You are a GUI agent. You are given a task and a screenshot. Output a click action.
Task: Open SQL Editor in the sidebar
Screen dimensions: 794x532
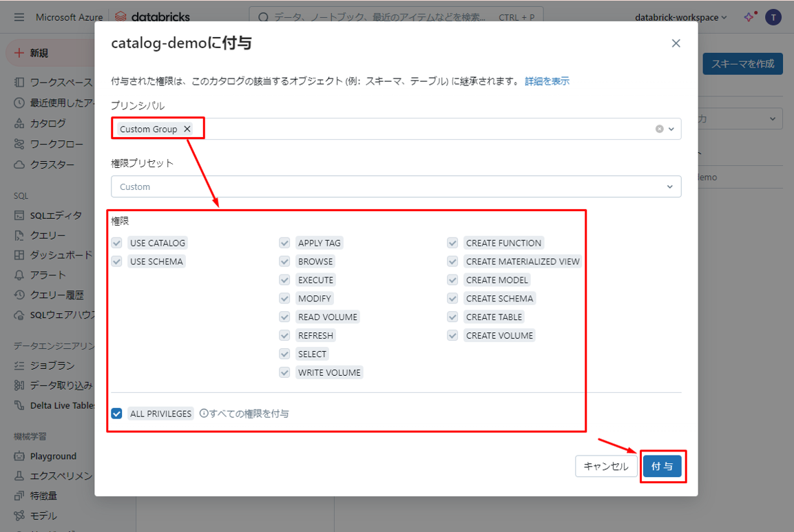[x=55, y=215]
